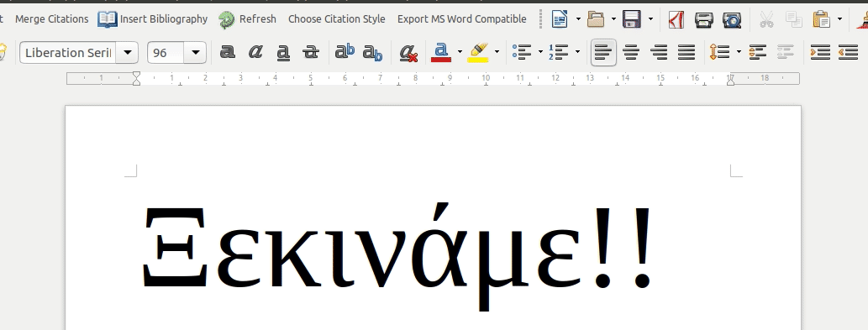The height and width of the screenshot is (330, 868).
Task: Click the Insert Bibliography text label
Action: tap(164, 19)
